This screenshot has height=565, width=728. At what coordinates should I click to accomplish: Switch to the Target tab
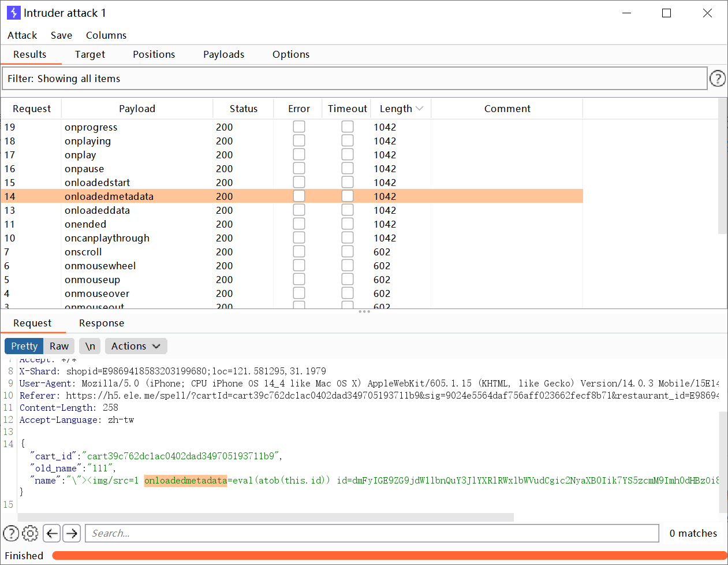click(90, 54)
